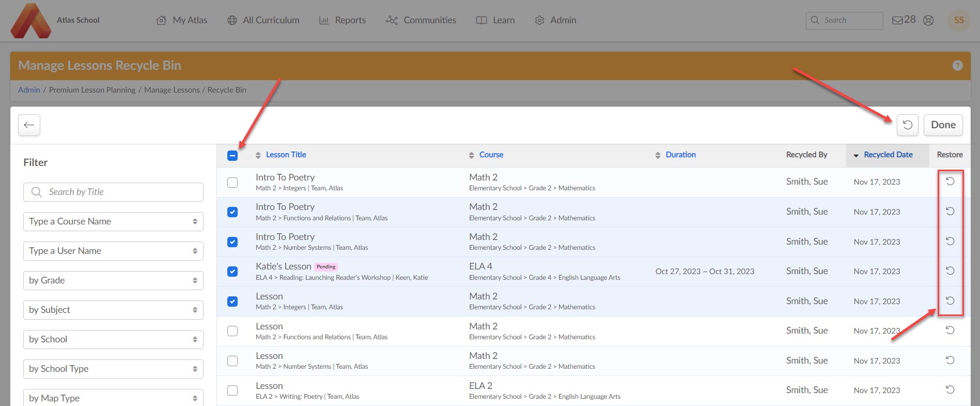980x406 pixels.
Task: Check the Lesson ELA 2 Writing: Poetry checkbox
Action: click(x=232, y=390)
